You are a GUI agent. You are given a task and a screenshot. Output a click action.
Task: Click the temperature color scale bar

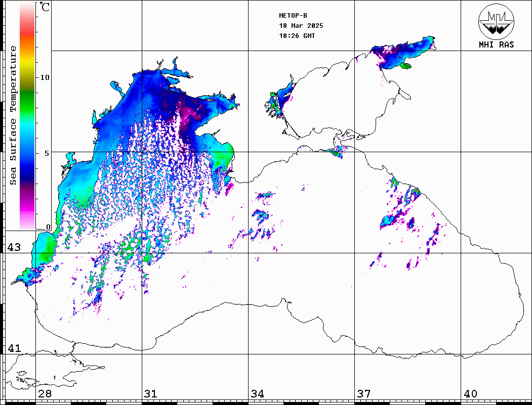27,116
